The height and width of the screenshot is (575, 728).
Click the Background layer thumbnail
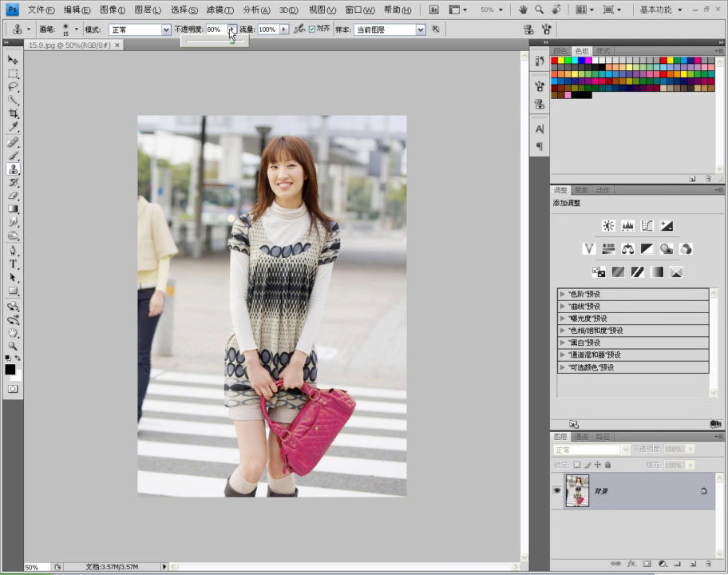(577, 490)
